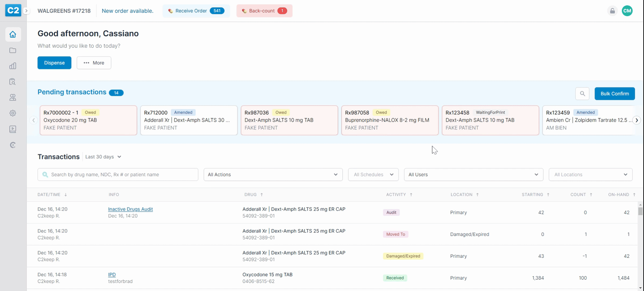Open the All Locations dropdown

[x=590, y=175]
